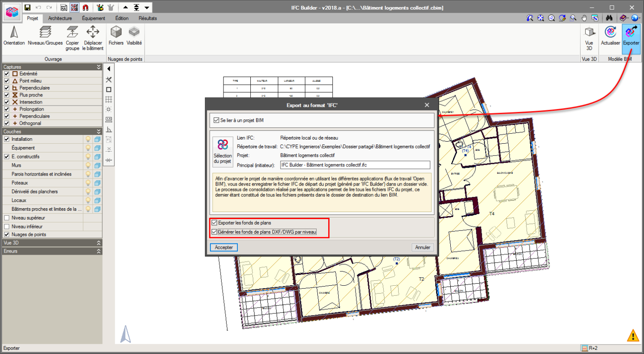644x354 pixels.
Task: Save the project with the floppy disk icon
Action: pos(27,8)
